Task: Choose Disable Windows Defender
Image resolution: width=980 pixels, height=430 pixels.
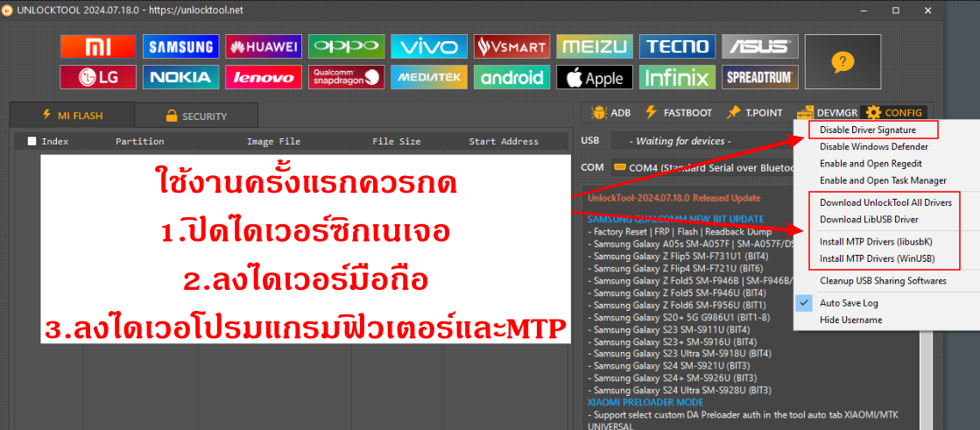Action: click(x=872, y=147)
